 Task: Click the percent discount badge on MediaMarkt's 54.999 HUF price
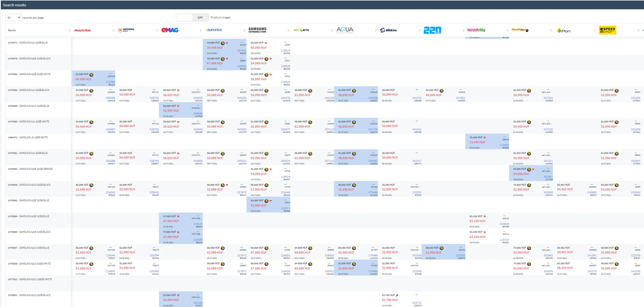point(91,90)
